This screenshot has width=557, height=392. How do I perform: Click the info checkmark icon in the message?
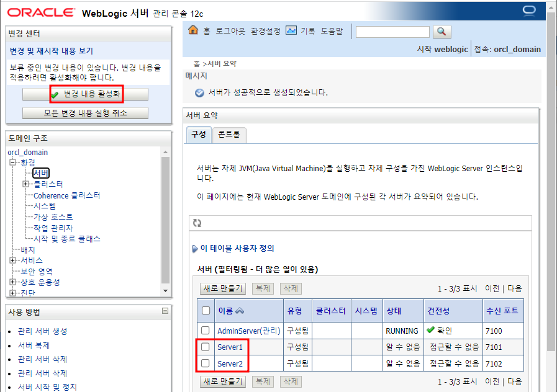[200, 93]
